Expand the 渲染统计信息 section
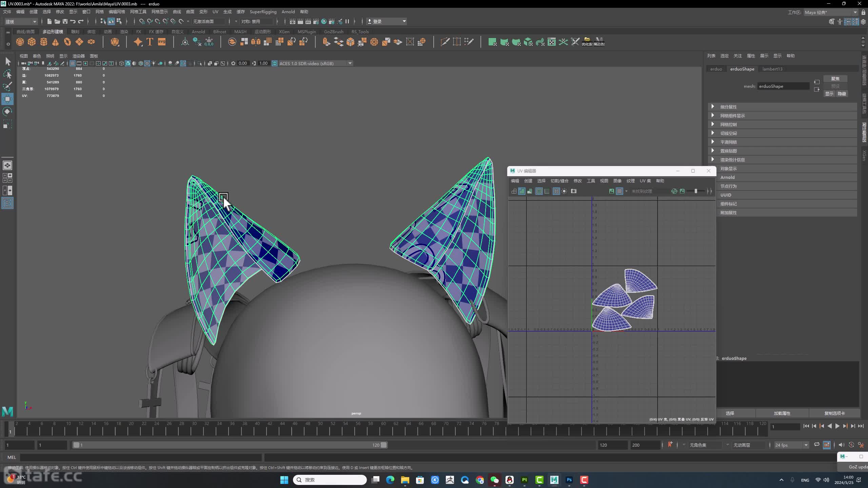The height and width of the screenshot is (488, 868). [713, 159]
